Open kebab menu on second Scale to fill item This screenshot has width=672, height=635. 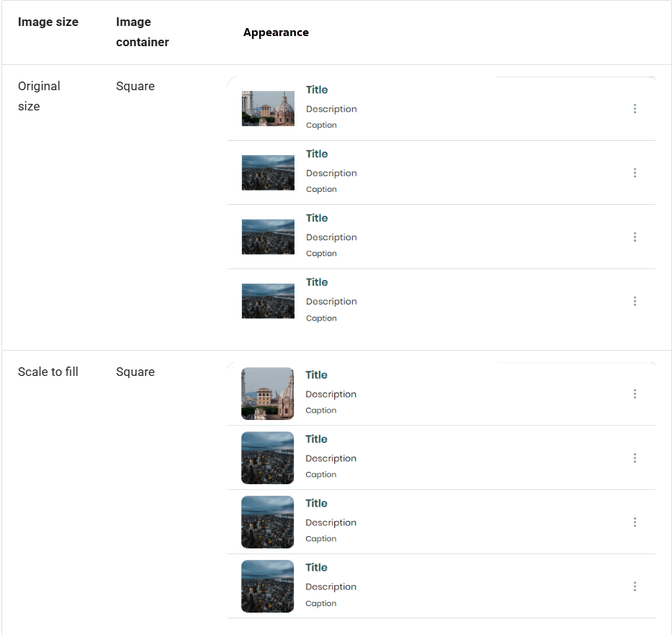(634, 457)
